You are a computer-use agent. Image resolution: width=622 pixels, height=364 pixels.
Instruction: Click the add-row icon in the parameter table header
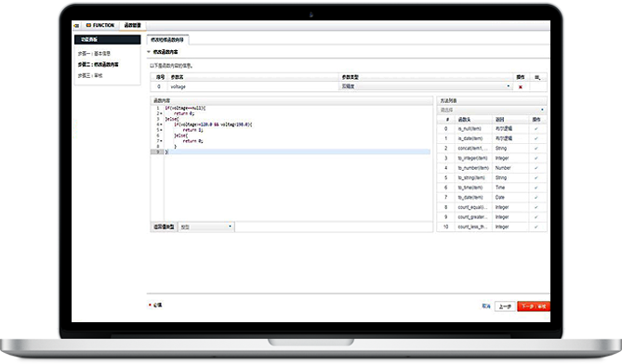537,77
